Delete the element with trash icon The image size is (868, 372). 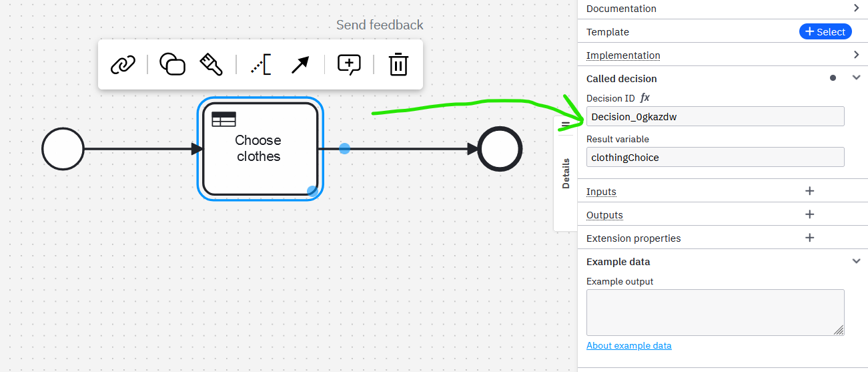pyautogui.click(x=398, y=64)
